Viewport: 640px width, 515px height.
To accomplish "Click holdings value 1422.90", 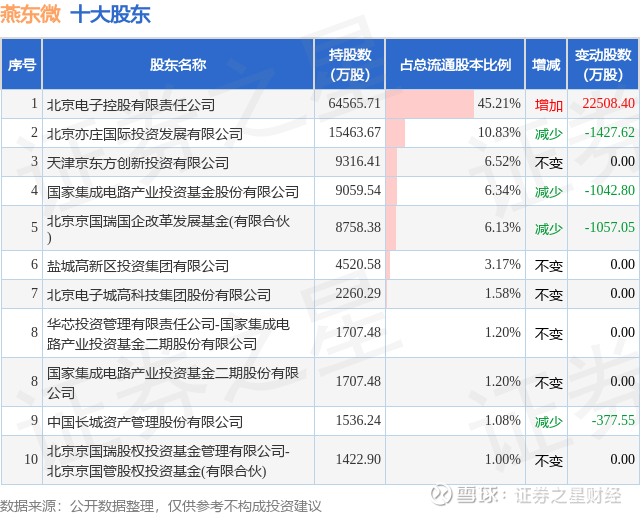I will click(358, 460).
